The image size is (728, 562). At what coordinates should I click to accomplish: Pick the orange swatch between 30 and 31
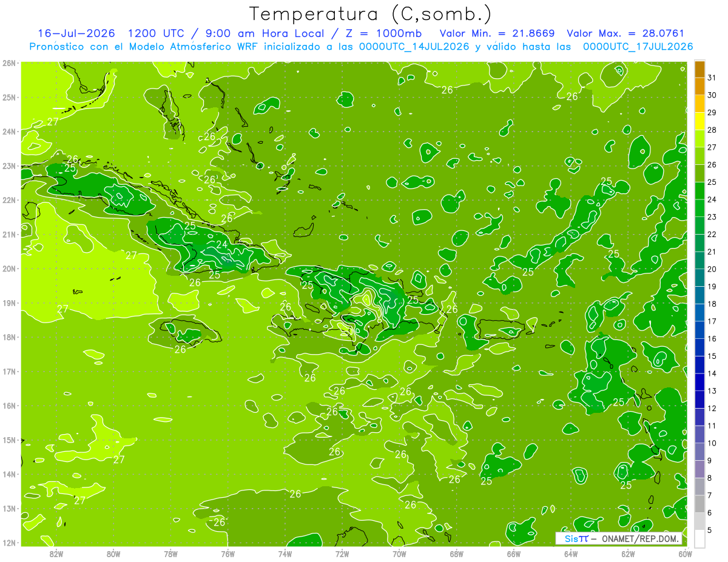tap(699, 86)
